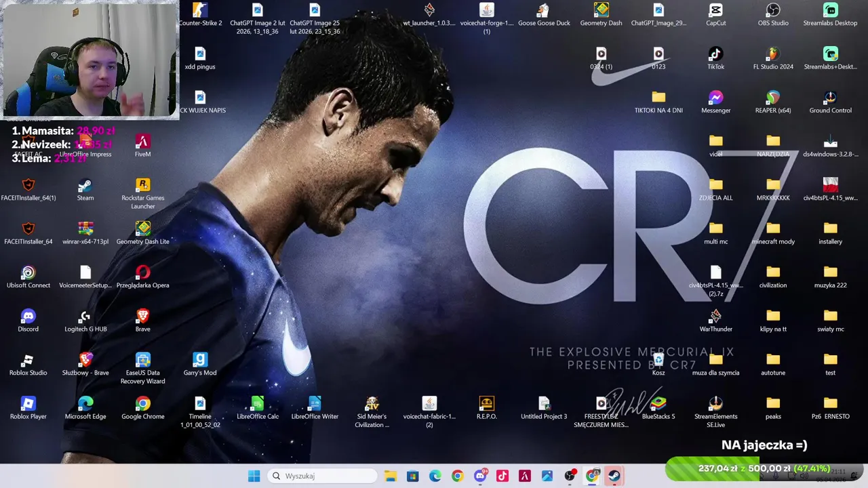Select the xdd pingus image file

pos(200,58)
